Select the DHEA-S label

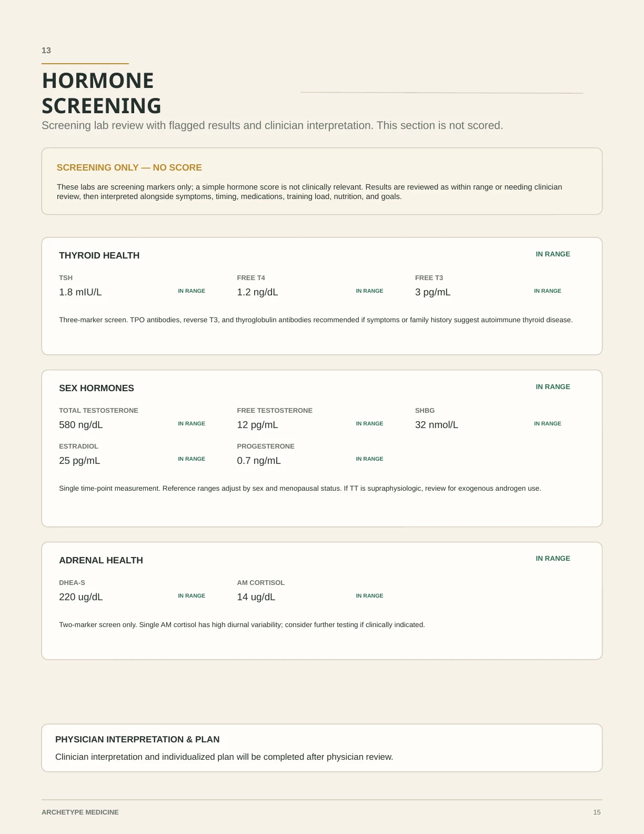point(72,583)
